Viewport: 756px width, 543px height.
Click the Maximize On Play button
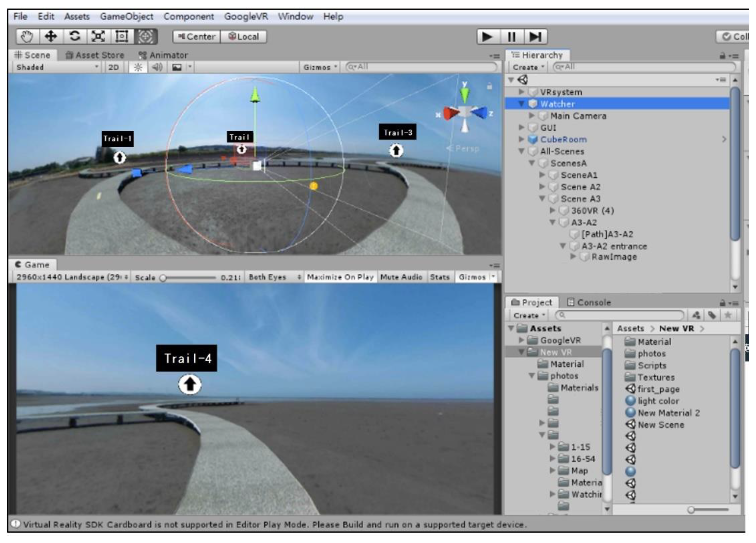(x=340, y=277)
